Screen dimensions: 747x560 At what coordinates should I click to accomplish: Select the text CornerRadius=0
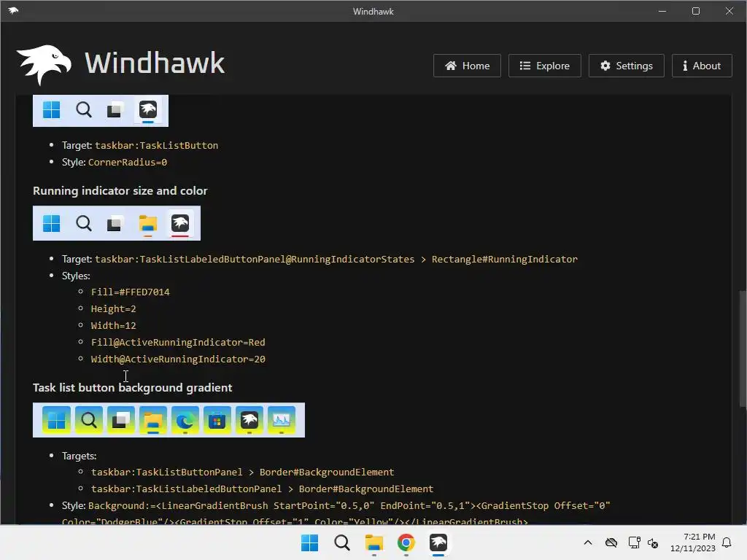click(x=127, y=162)
